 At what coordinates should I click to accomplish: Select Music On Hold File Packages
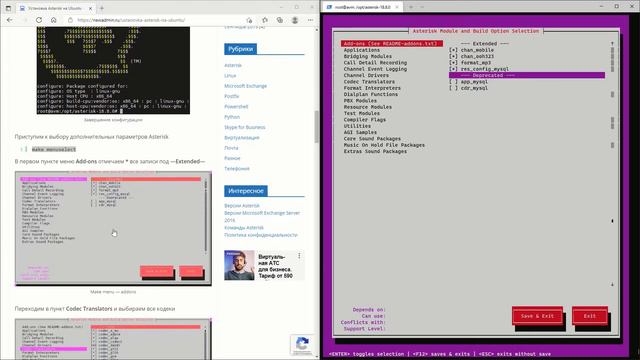click(x=384, y=145)
